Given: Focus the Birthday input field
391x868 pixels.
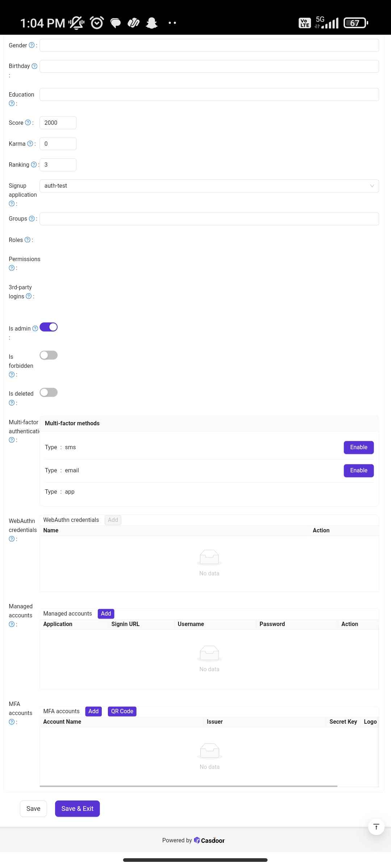Looking at the screenshot, I should click(x=209, y=66).
